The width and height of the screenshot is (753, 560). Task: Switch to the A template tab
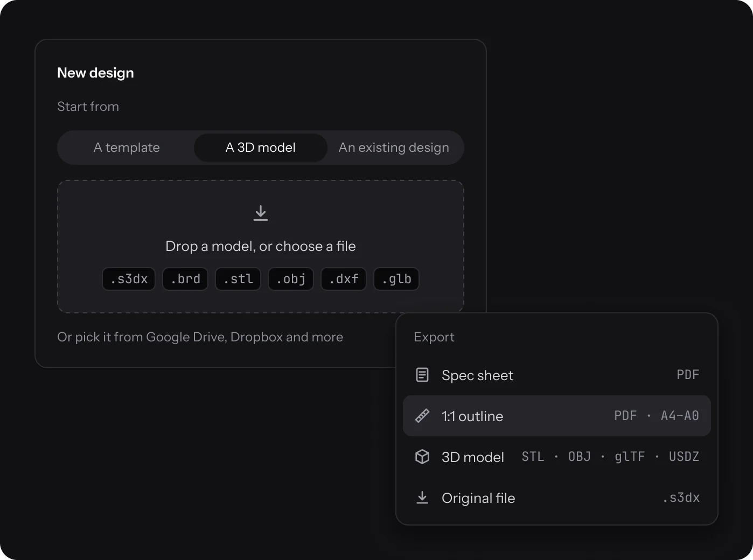pos(127,148)
